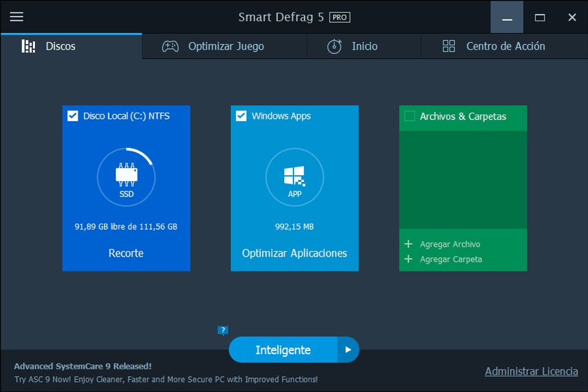Open the Centro de Acción tab
The width and height of the screenshot is (588, 392).
tap(504, 46)
